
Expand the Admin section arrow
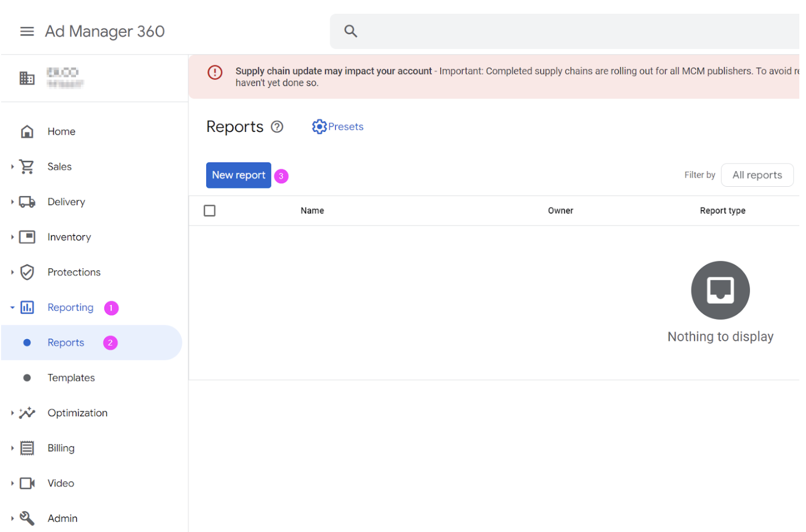click(x=12, y=519)
